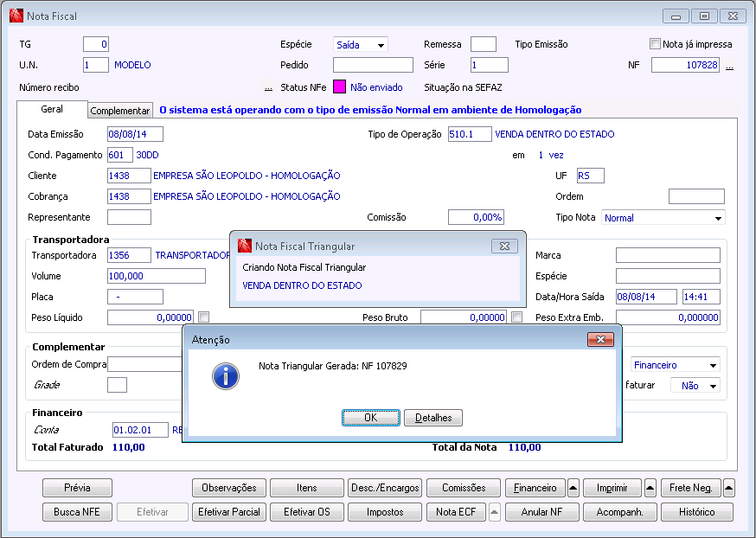Click the ellipsis button beside Número recibo

click(x=268, y=87)
